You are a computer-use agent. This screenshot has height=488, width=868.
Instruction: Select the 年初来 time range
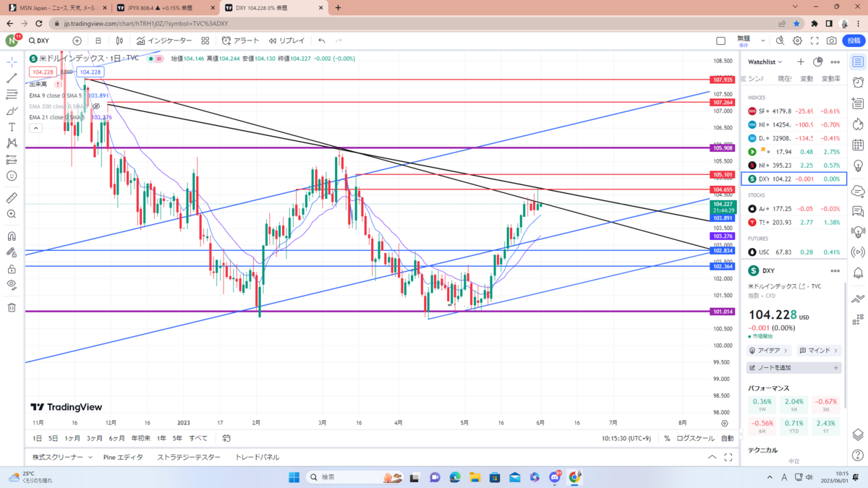coord(140,438)
